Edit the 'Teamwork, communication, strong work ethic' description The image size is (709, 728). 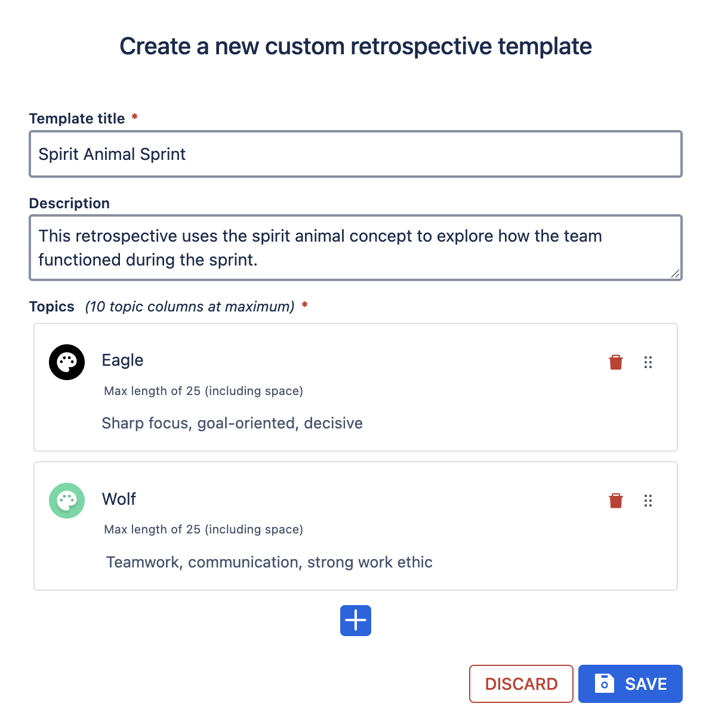(x=269, y=562)
